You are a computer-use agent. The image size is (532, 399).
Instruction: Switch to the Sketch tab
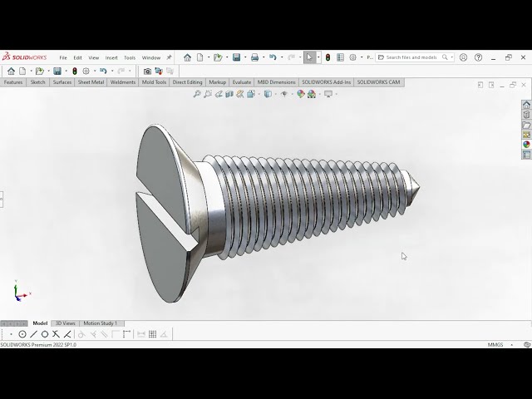coord(37,82)
